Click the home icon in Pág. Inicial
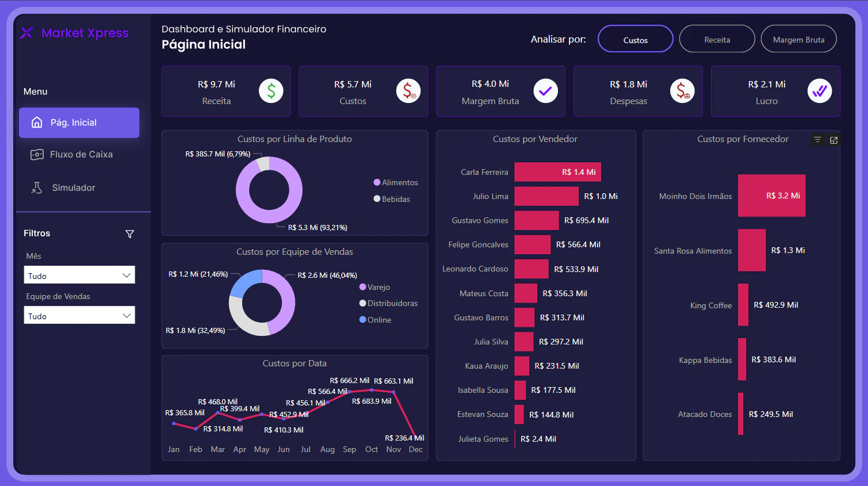Image resolution: width=868 pixels, height=486 pixels. pyautogui.click(x=37, y=123)
